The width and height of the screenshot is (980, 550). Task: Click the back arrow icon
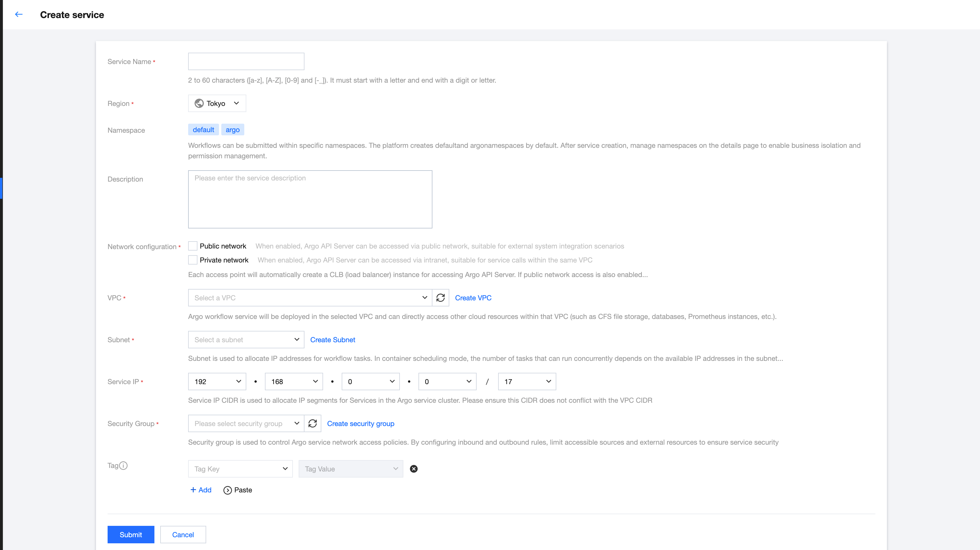[19, 15]
